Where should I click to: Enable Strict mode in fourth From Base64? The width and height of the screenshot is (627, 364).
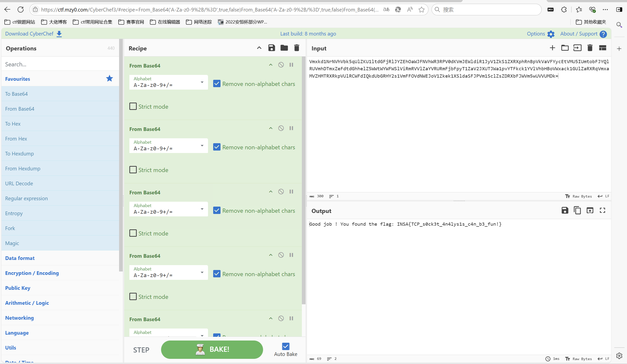[133, 297]
